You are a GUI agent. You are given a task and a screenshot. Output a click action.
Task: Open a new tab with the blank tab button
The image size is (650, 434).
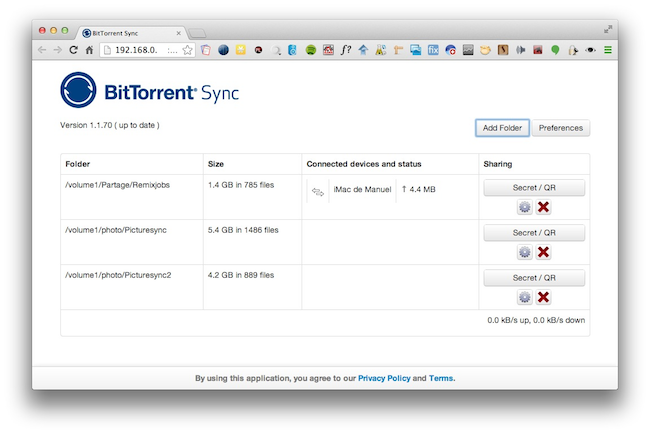(x=197, y=33)
